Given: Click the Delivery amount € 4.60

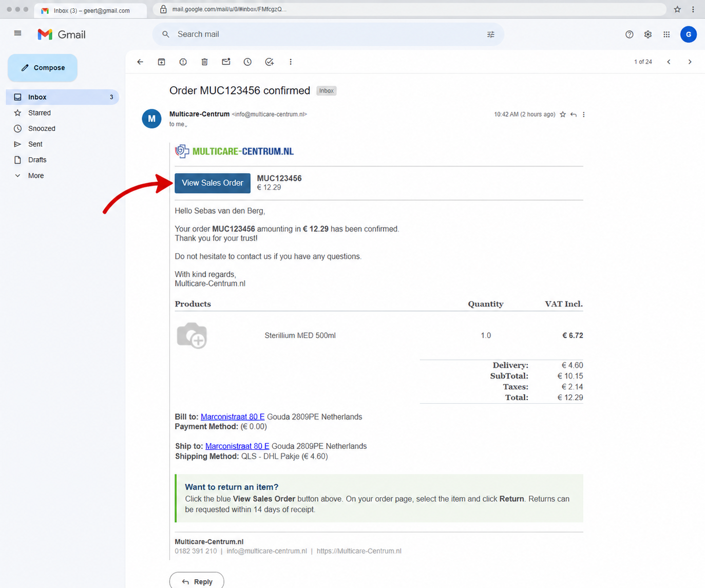Looking at the screenshot, I should 572,365.
